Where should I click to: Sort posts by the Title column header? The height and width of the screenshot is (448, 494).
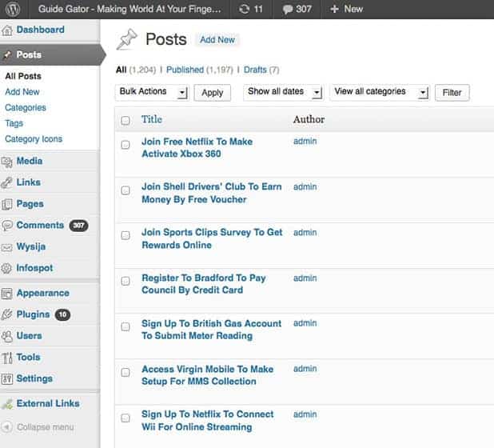click(152, 119)
